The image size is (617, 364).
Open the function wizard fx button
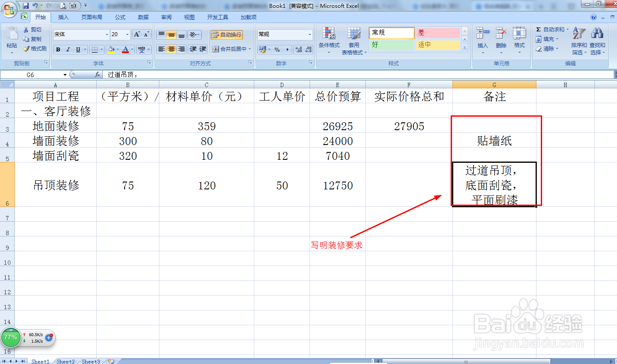pos(98,75)
